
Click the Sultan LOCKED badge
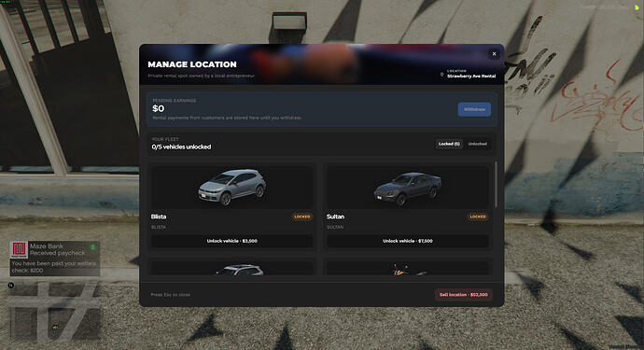tap(478, 217)
